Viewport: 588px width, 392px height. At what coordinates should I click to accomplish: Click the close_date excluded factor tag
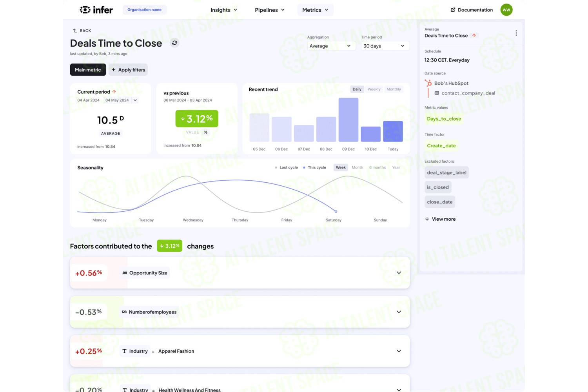440,202
